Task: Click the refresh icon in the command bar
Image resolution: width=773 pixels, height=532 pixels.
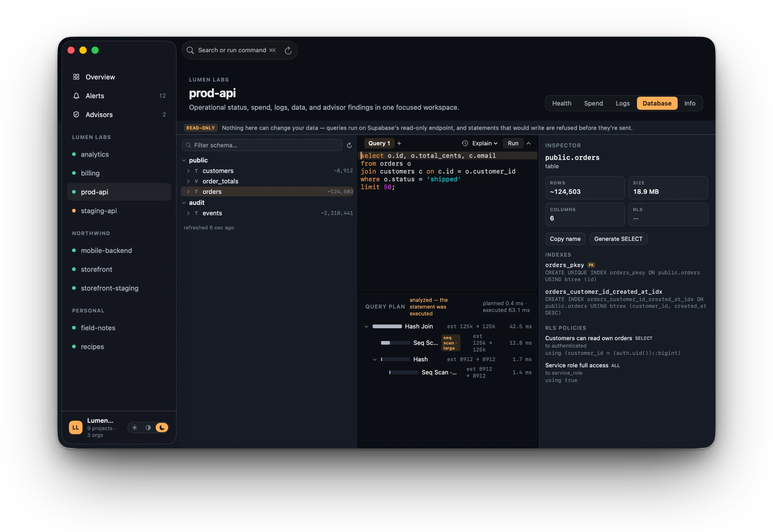Action: pyautogui.click(x=288, y=50)
